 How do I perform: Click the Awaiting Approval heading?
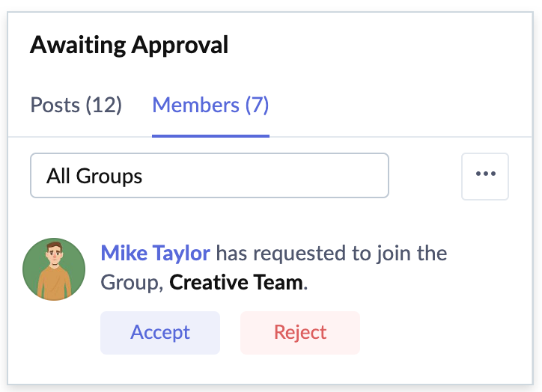coord(130,46)
